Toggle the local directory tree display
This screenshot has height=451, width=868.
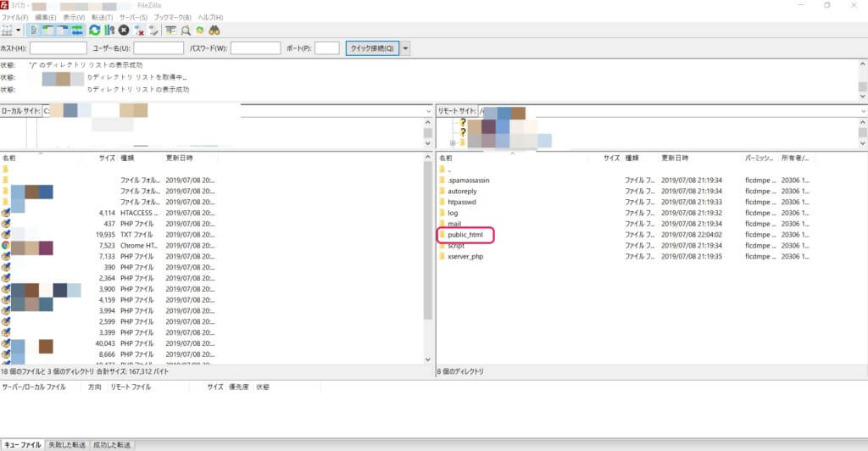[x=48, y=31]
